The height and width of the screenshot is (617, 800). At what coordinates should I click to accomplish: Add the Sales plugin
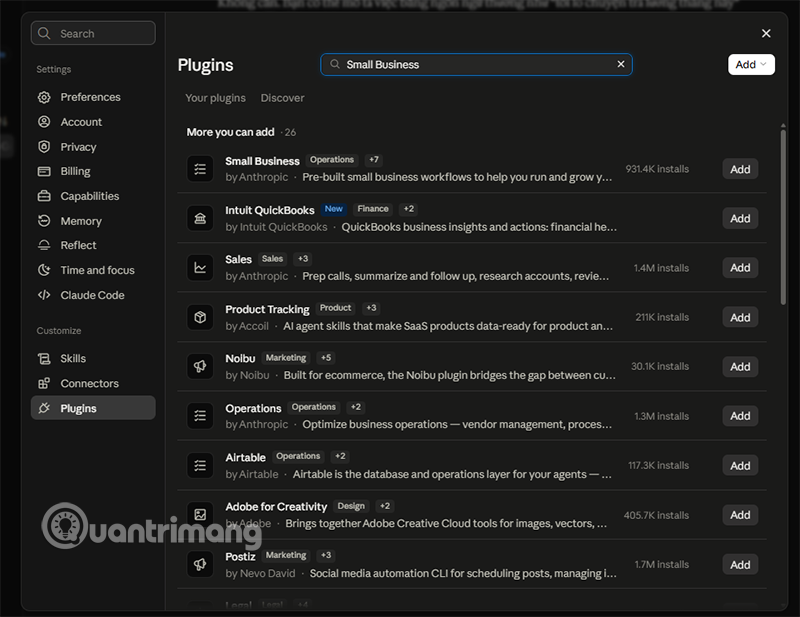tap(740, 268)
